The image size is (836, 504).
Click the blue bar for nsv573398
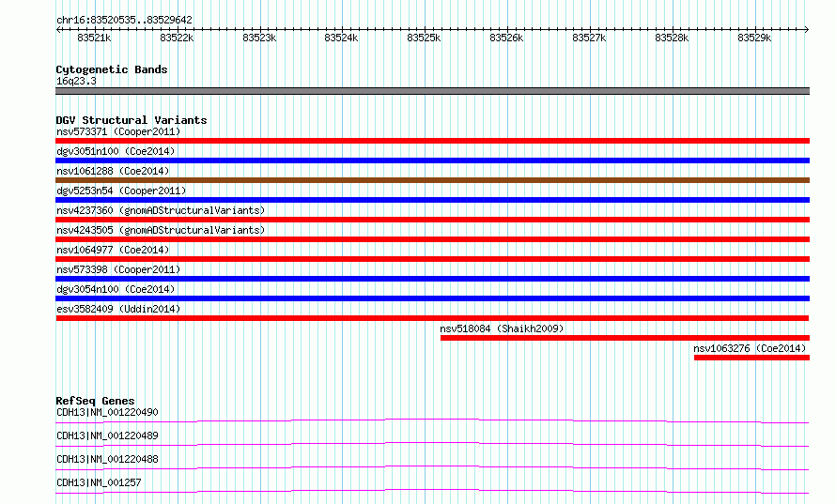[x=432, y=279]
